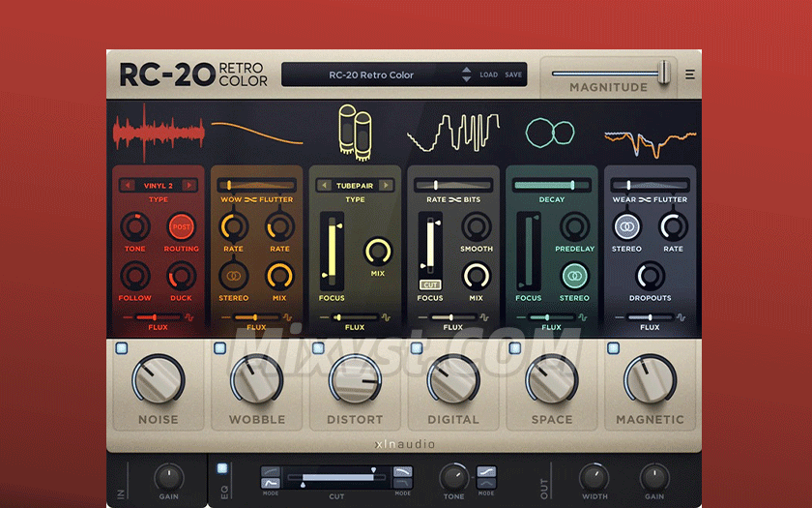Click the Wobble Flux waveform shape icon
812x508 pixels.
pos(287,317)
